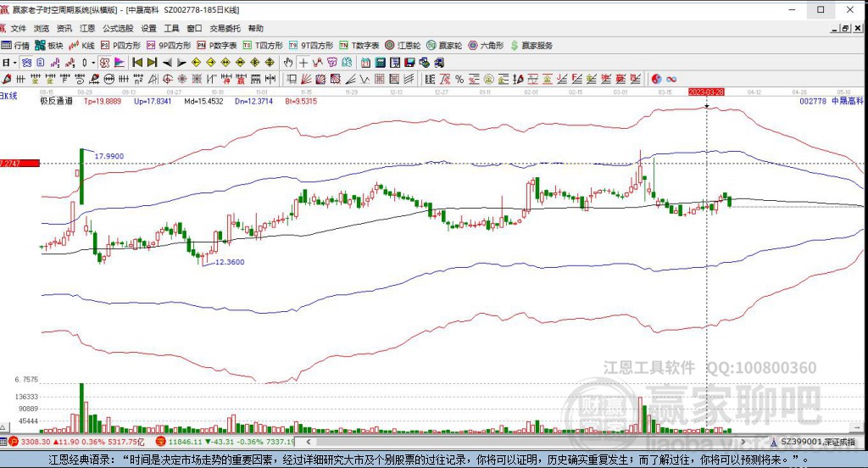Open the 板块 sectors view
This screenshot has width=868, height=468.
(x=49, y=46)
